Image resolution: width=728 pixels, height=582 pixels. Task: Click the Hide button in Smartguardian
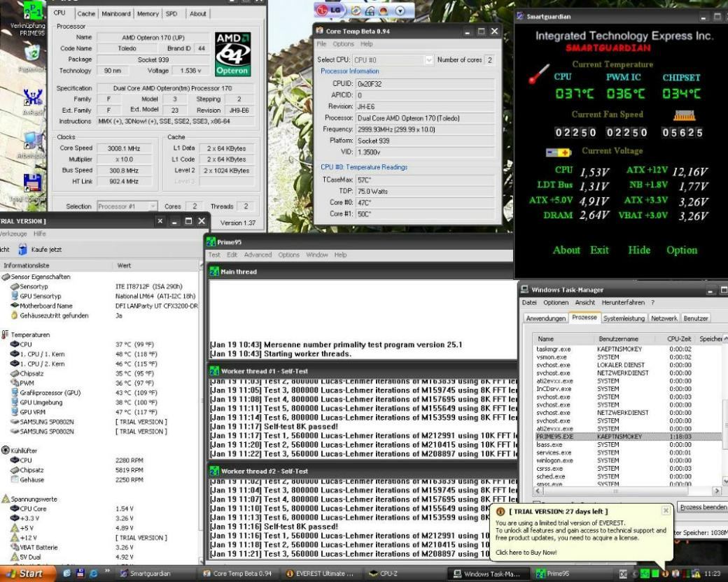click(x=639, y=250)
